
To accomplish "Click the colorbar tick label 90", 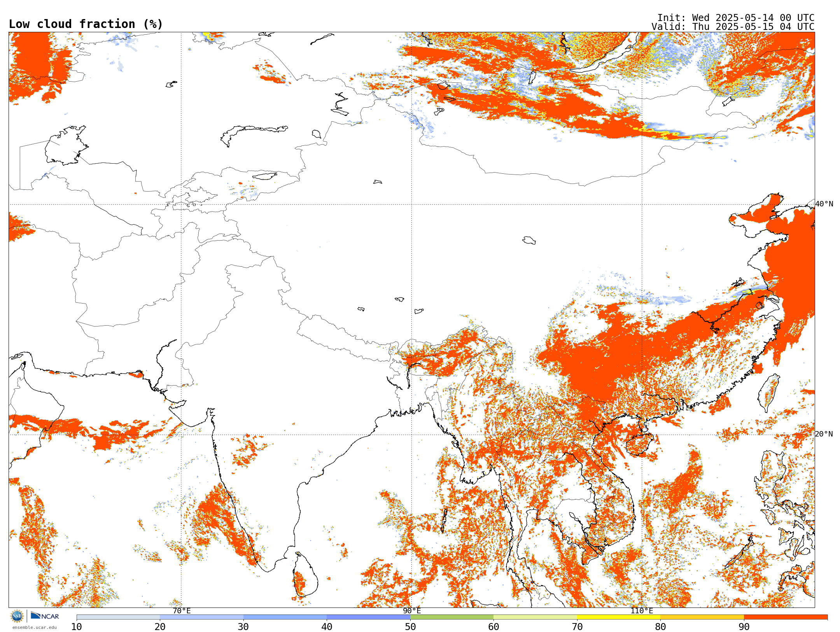I will (744, 627).
